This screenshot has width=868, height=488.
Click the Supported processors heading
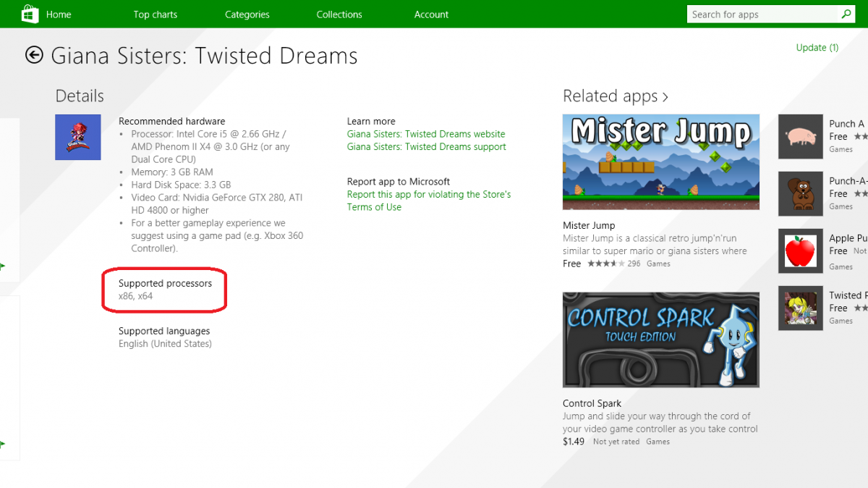coord(165,283)
